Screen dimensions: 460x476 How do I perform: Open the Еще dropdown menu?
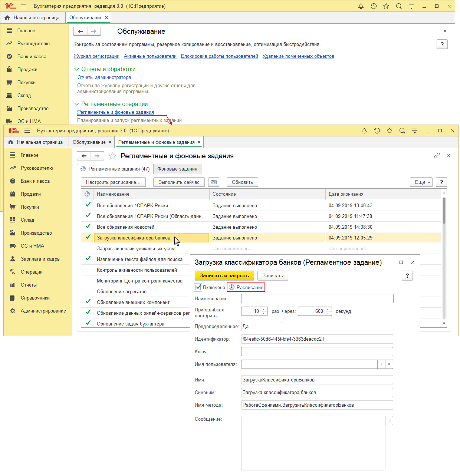coord(421,182)
